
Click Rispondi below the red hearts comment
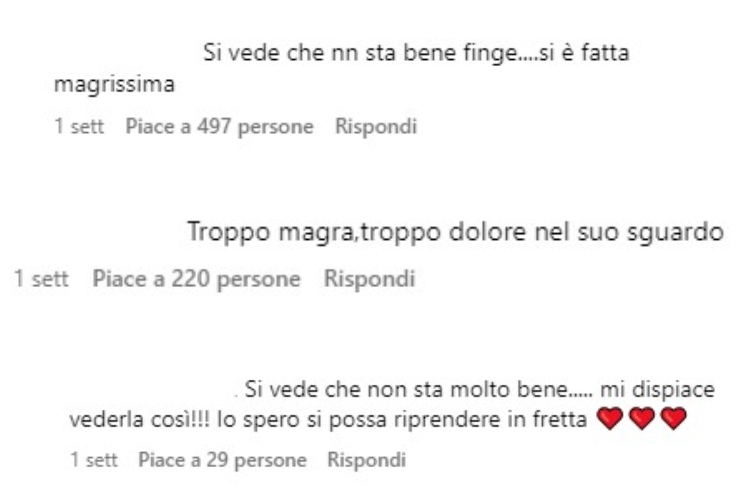point(366,460)
